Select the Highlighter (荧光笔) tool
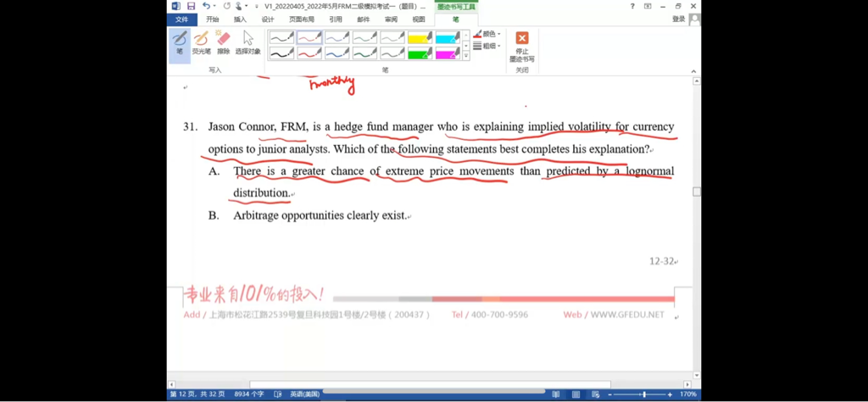868x402 pixels. (x=201, y=42)
